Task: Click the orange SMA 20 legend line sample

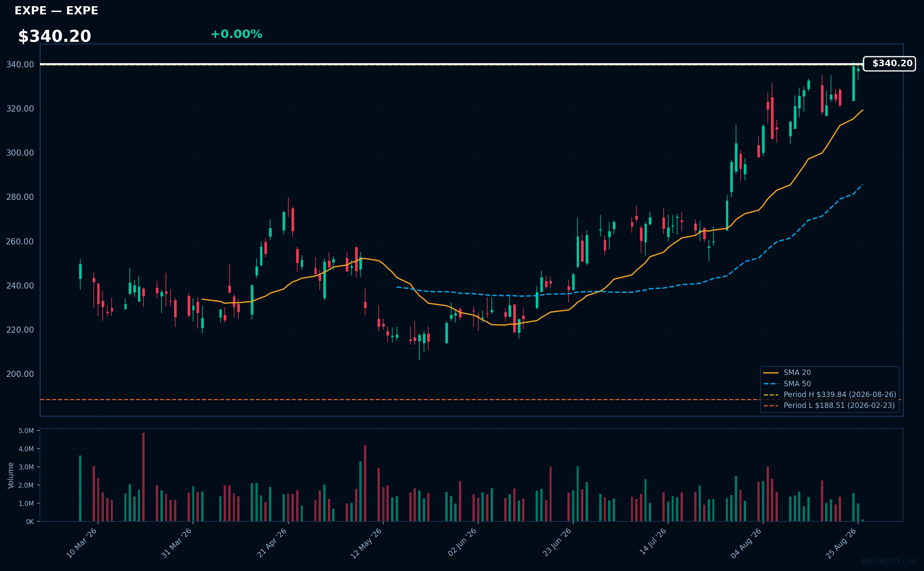Action: click(x=771, y=373)
